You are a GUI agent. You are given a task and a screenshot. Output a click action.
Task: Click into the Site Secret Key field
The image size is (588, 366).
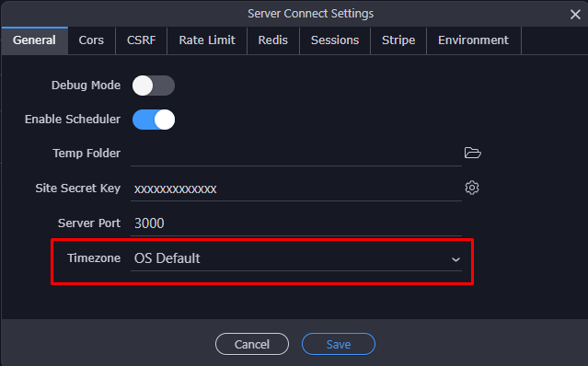(296, 188)
